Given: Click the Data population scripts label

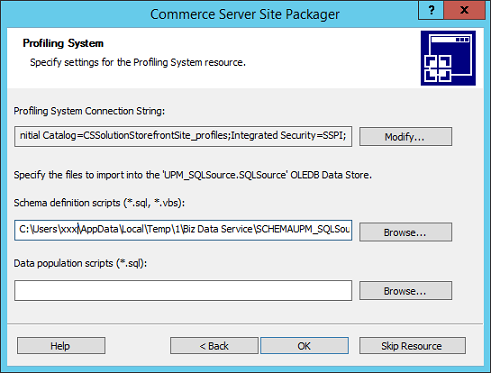Looking at the screenshot, I should [x=80, y=263].
